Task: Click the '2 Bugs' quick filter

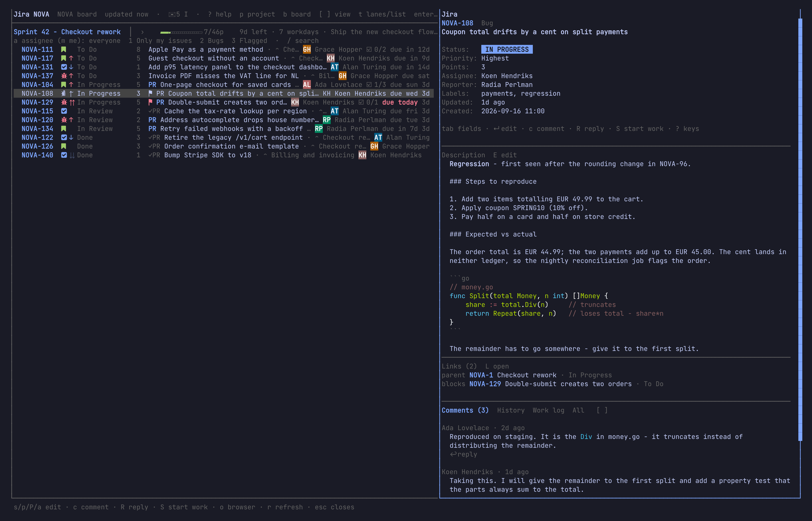Action: 212,41
